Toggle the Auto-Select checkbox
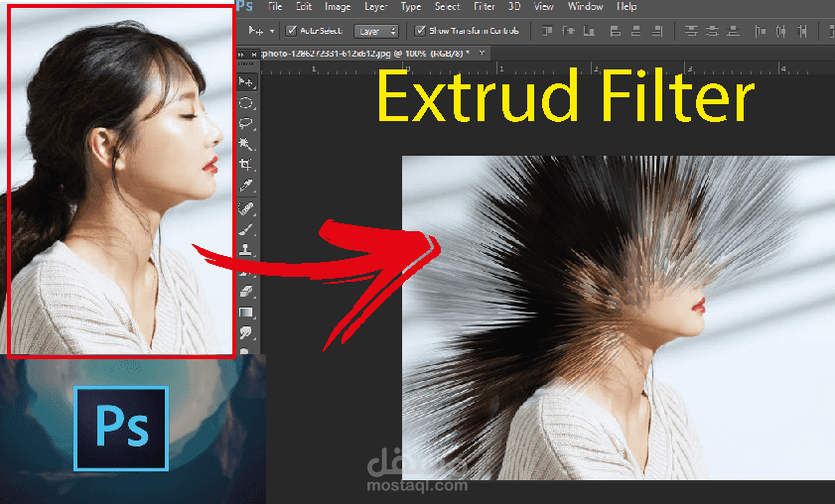Image resolution: width=835 pixels, height=504 pixels. (x=291, y=31)
